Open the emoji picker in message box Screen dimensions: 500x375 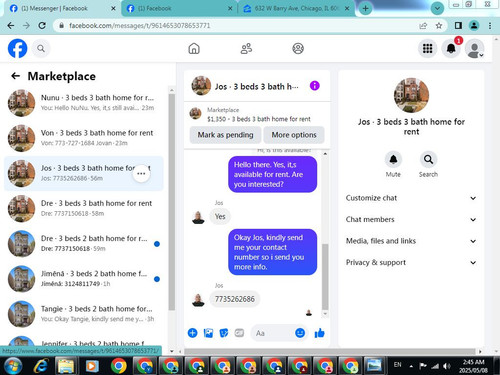pyautogui.click(x=300, y=333)
